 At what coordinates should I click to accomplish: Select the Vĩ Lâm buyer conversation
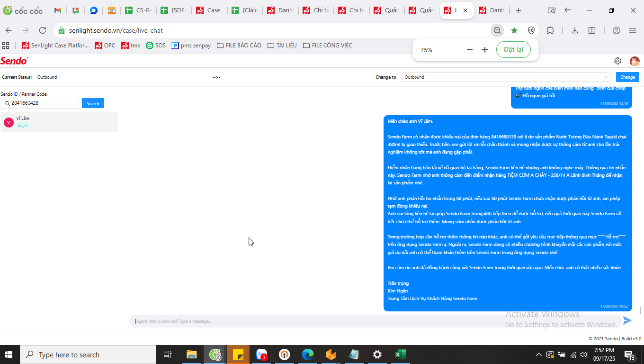click(x=60, y=122)
